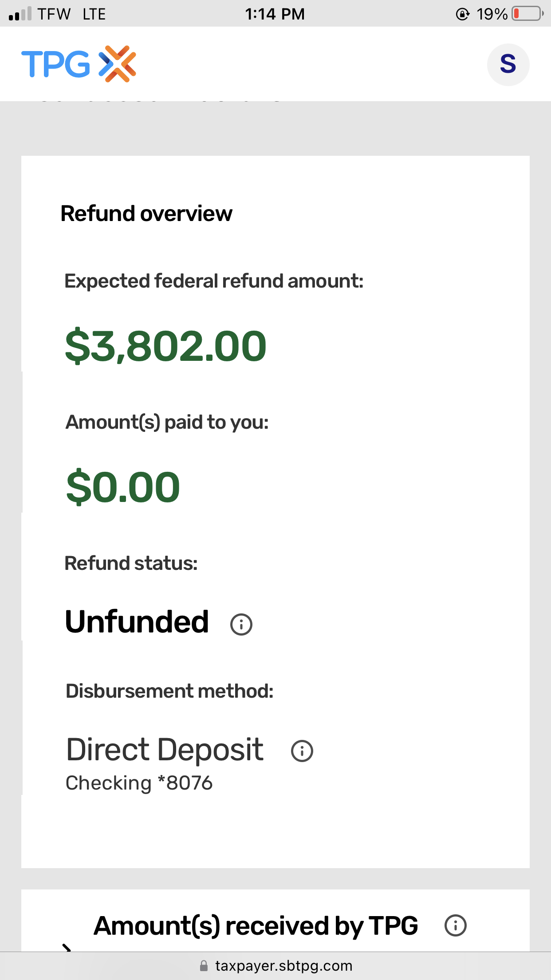Image resolution: width=551 pixels, height=980 pixels.
Task: Click the Refund overview heading
Action: 146,213
